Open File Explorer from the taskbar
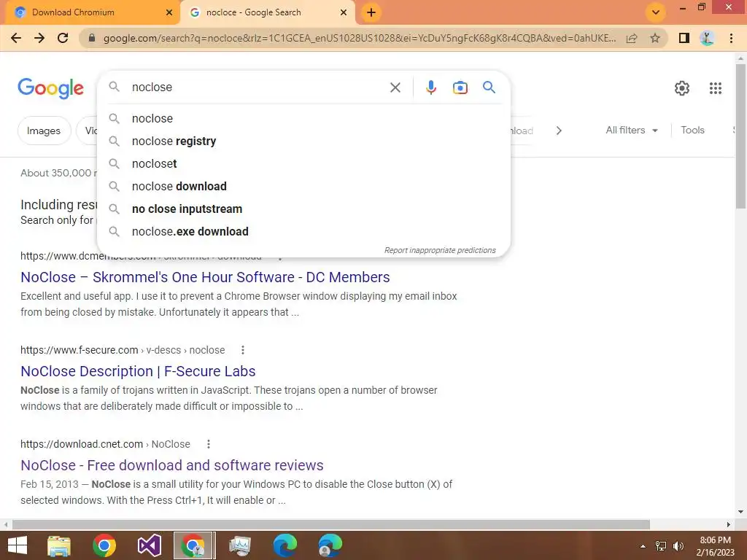The width and height of the screenshot is (747, 560). tap(59, 545)
